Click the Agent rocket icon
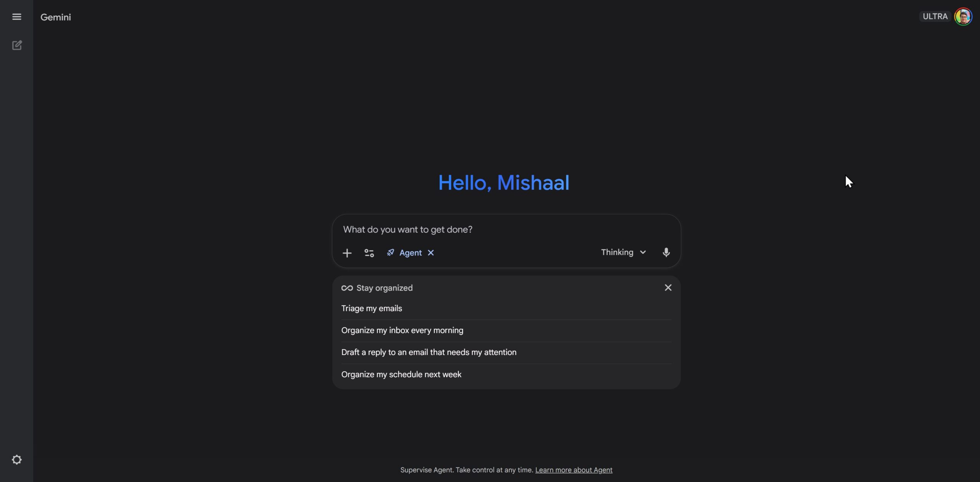The width and height of the screenshot is (980, 482). tap(390, 252)
